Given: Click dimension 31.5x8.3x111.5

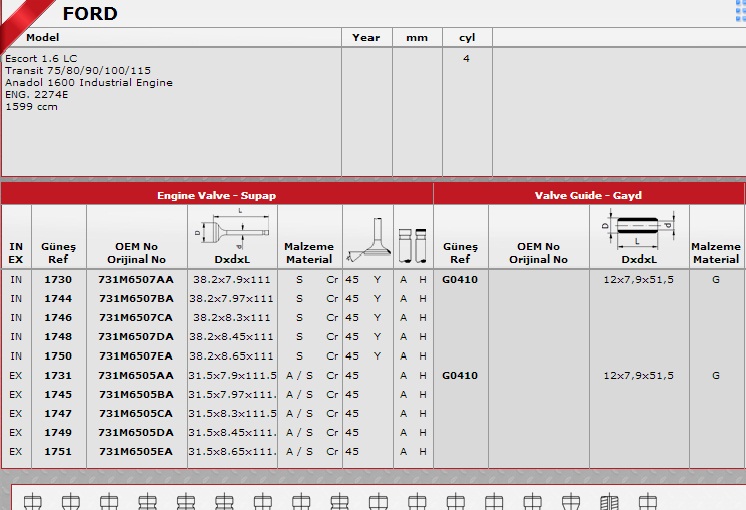Looking at the screenshot, I should pyautogui.click(x=232, y=414).
